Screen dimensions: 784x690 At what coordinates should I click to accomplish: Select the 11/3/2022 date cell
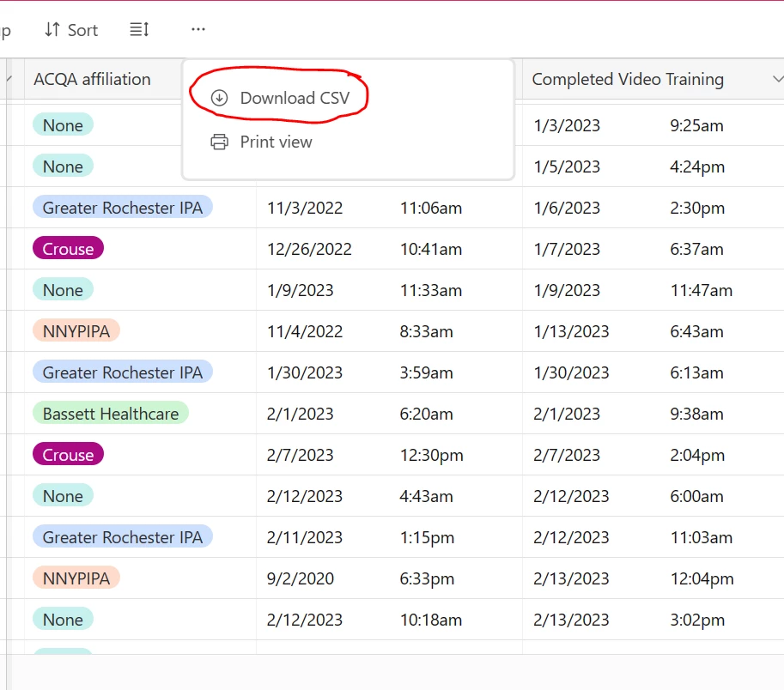click(305, 208)
